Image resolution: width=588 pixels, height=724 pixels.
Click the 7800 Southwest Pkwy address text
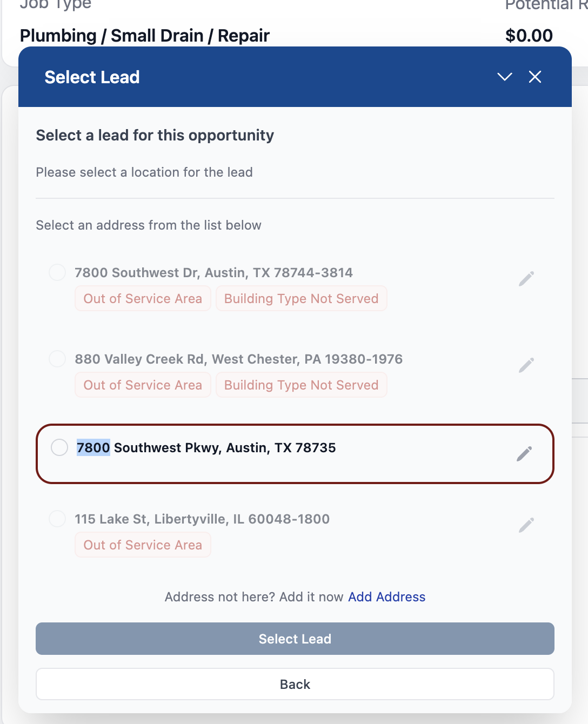[206, 448]
